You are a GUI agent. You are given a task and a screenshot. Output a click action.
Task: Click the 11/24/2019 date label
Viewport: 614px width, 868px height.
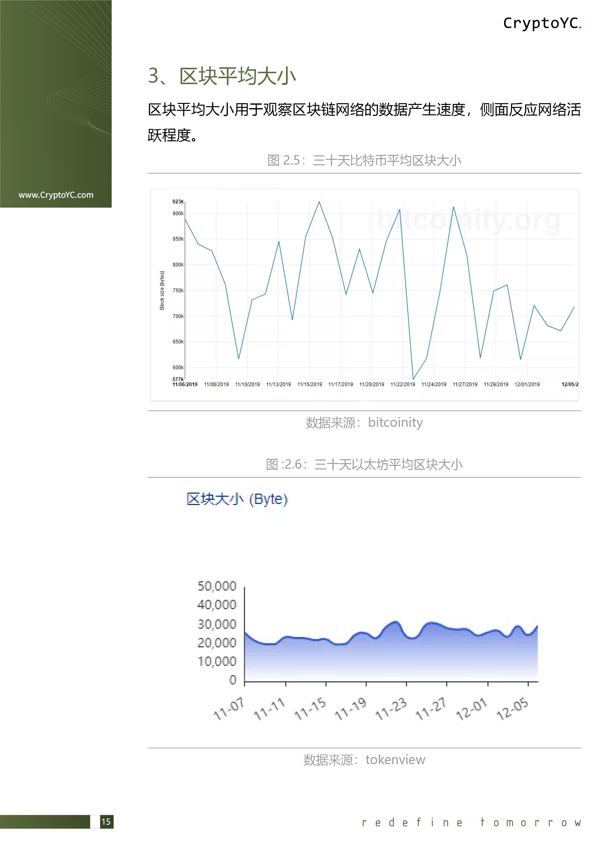pyautogui.click(x=434, y=385)
